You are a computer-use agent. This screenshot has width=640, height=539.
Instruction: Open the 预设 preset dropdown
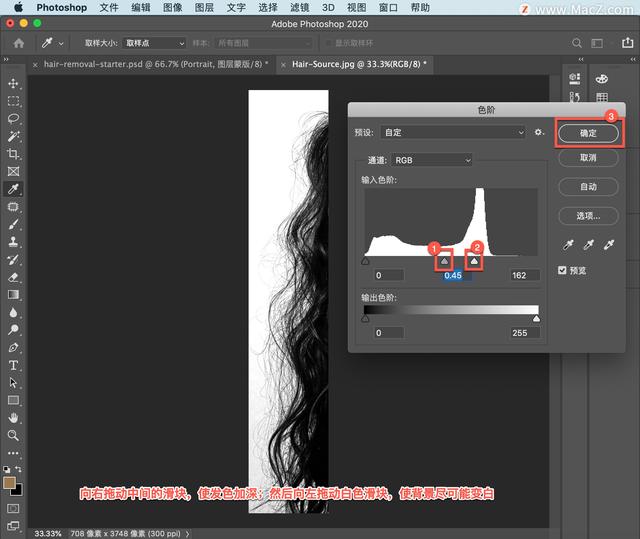pyautogui.click(x=453, y=133)
